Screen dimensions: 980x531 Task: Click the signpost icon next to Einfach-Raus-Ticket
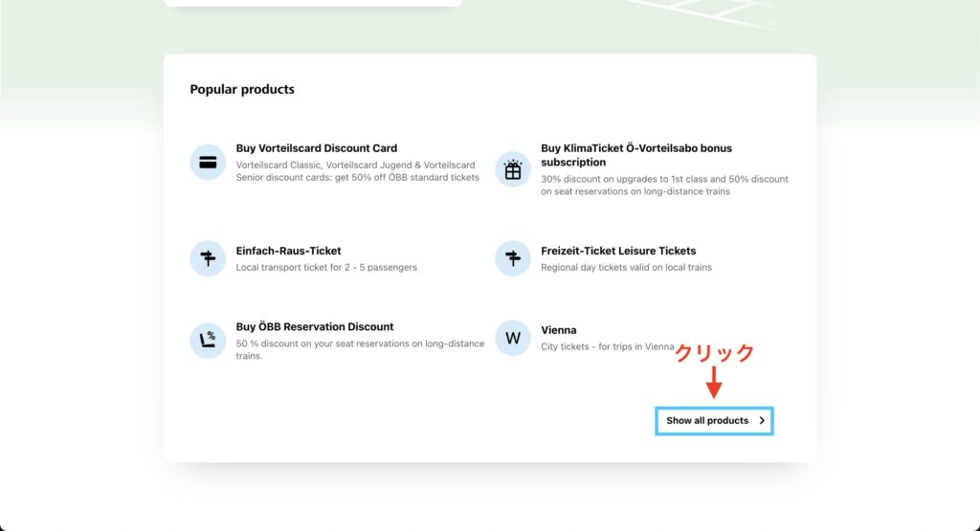tap(208, 258)
